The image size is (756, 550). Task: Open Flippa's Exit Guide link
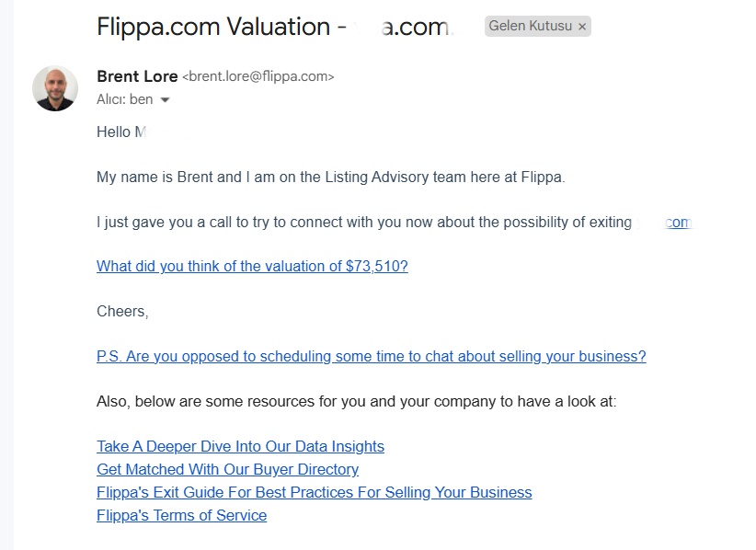click(314, 492)
